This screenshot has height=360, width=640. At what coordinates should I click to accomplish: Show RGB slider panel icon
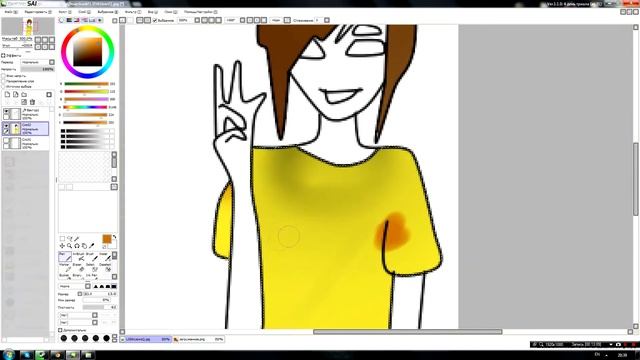(69, 20)
